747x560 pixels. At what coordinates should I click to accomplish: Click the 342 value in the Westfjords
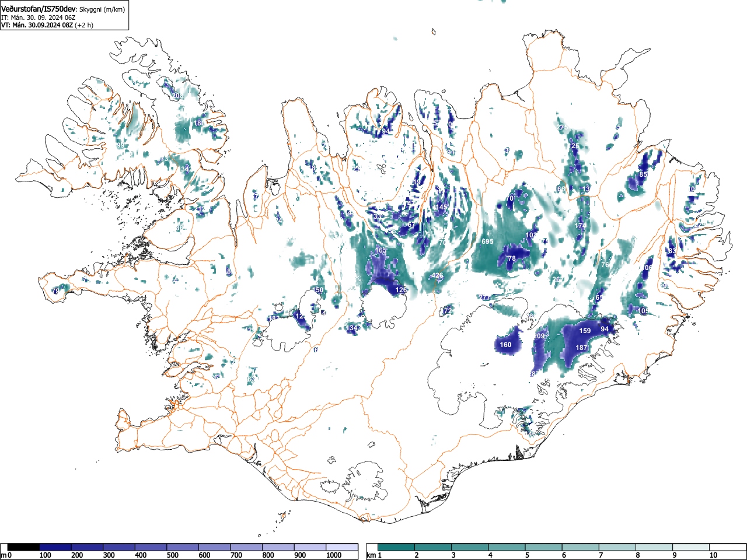pos(187,169)
